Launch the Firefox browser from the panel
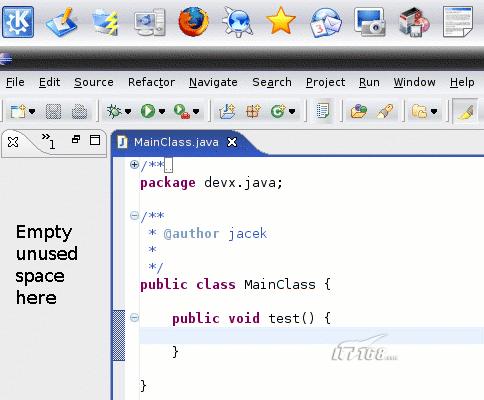The image size is (484, 400). coord(193,22)
